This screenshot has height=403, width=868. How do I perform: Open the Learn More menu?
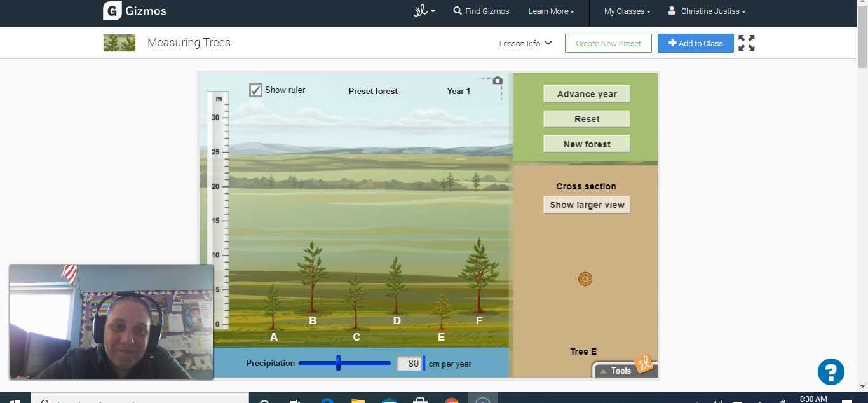pyautogui.click(x=551, y=11)
